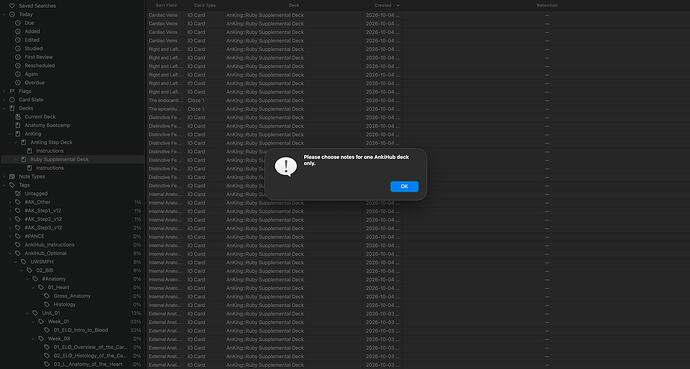Sort by the Card Type column header

pyautogui.click(x=205, y=5)
